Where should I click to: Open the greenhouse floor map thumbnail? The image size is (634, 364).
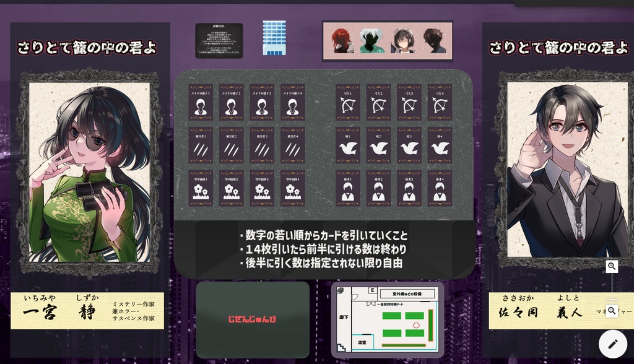pyautogui.click(x=388, y=319)
